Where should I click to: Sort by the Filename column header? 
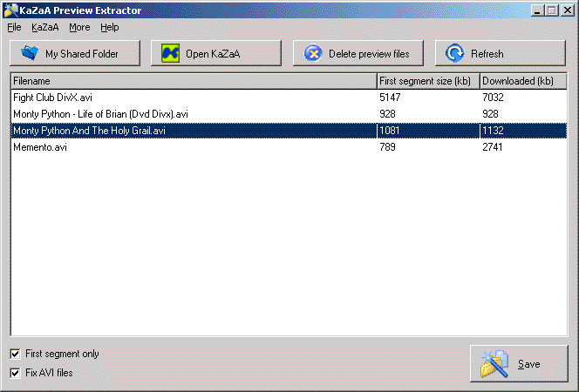[x=194, y=81]
